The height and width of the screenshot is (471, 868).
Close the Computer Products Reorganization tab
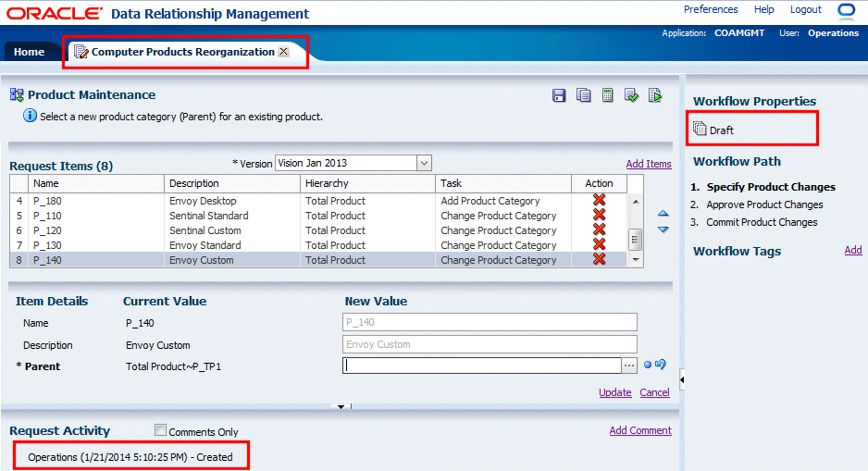284,52
